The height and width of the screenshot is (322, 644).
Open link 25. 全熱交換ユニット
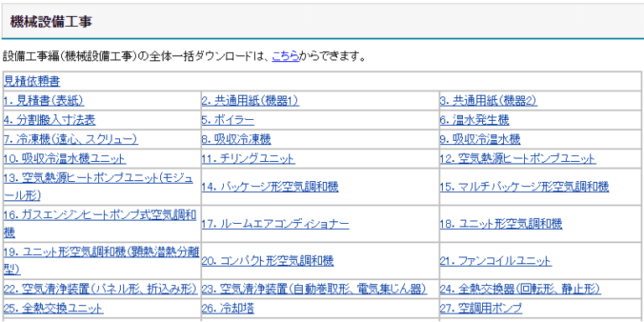(x=54, y=308)
